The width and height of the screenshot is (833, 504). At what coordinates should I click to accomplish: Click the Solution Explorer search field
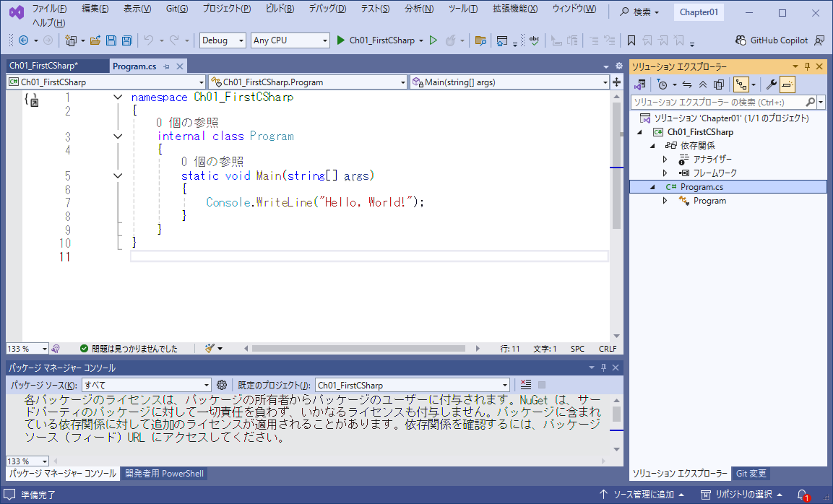[717, 102]
